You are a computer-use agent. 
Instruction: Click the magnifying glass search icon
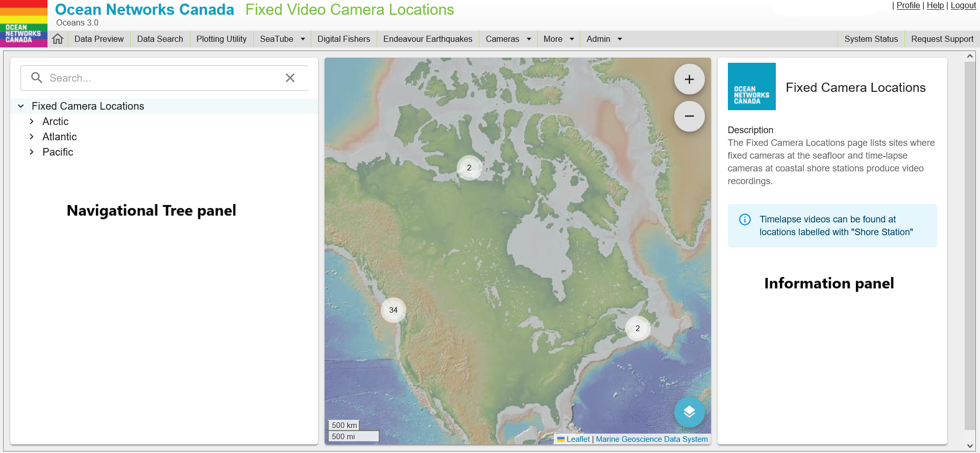[37, 78]
